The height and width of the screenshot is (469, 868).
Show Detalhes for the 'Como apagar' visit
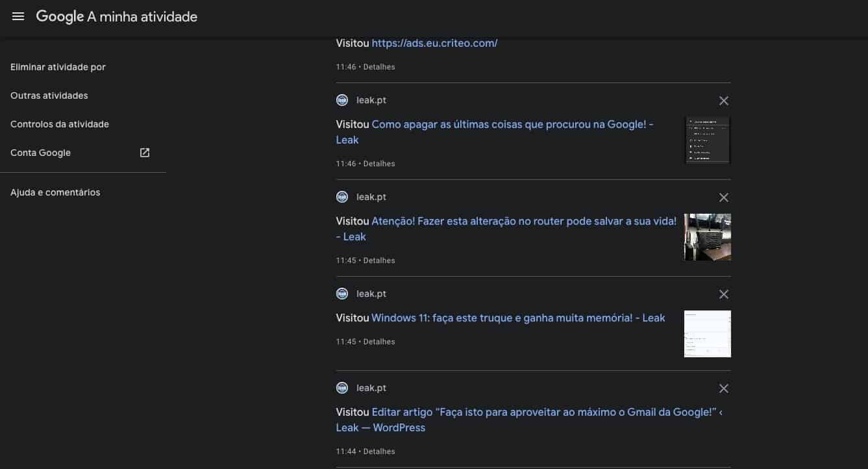(x=379, y=164)
